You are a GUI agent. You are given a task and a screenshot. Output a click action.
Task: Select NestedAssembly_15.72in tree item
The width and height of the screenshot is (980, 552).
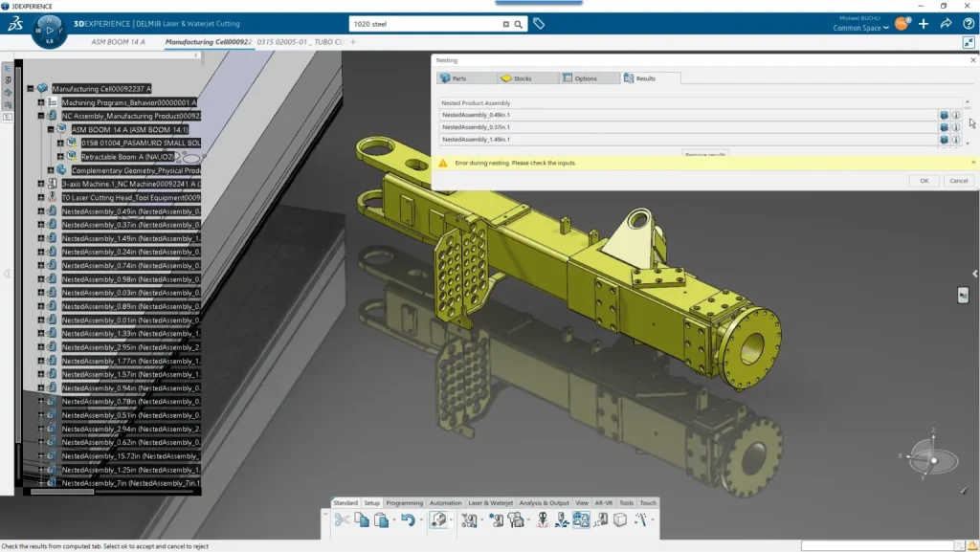pyautogui.click(x=130, y=455)
